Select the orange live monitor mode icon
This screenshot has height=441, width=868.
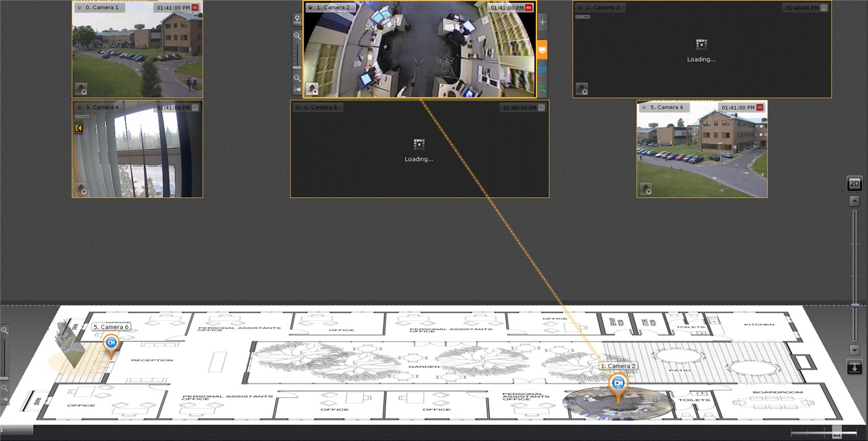click(542, 50)
